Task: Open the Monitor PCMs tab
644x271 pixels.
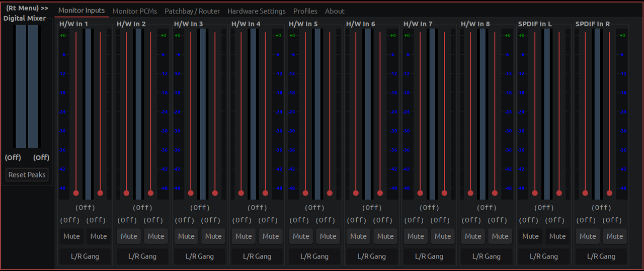Action: coord(134,11)
